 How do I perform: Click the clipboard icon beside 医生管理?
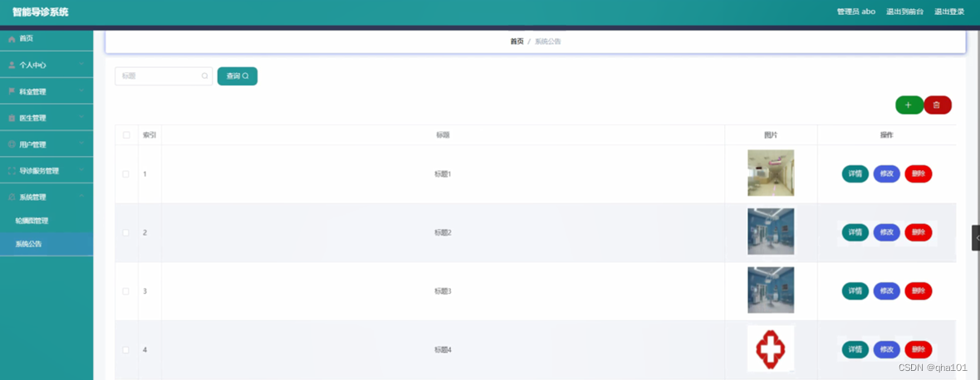(12, 118)
